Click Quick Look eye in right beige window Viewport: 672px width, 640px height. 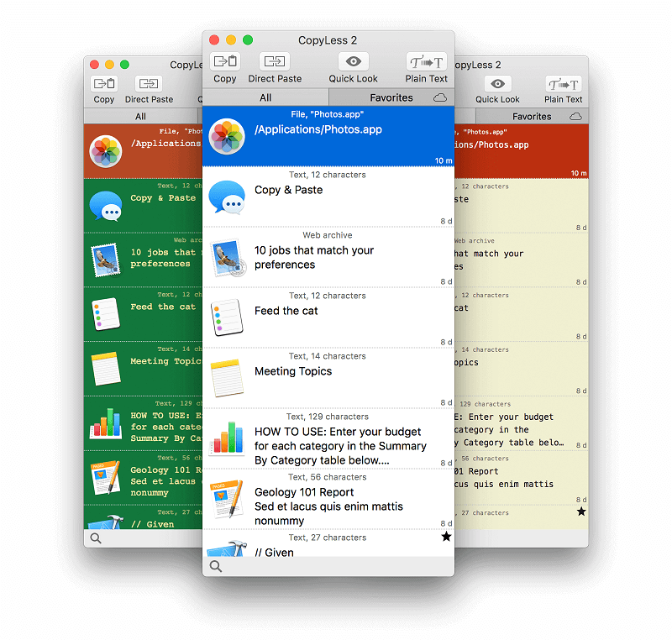pos(497,83)
